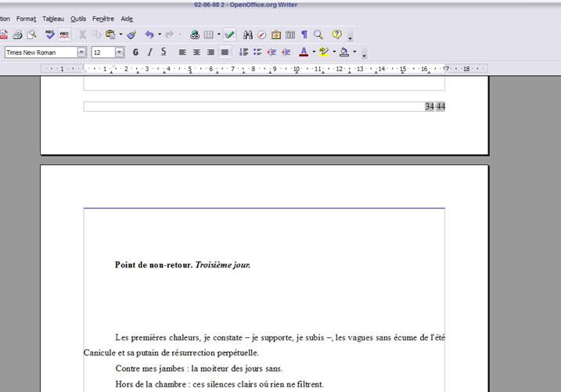Insert a hyperlink with the globe icon
Screen dimensions: 561x392
click(x=195, y=34)
